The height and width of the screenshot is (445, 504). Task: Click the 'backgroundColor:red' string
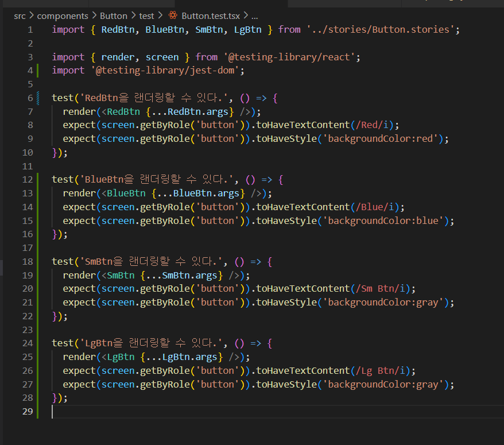(x=381, y=138)
